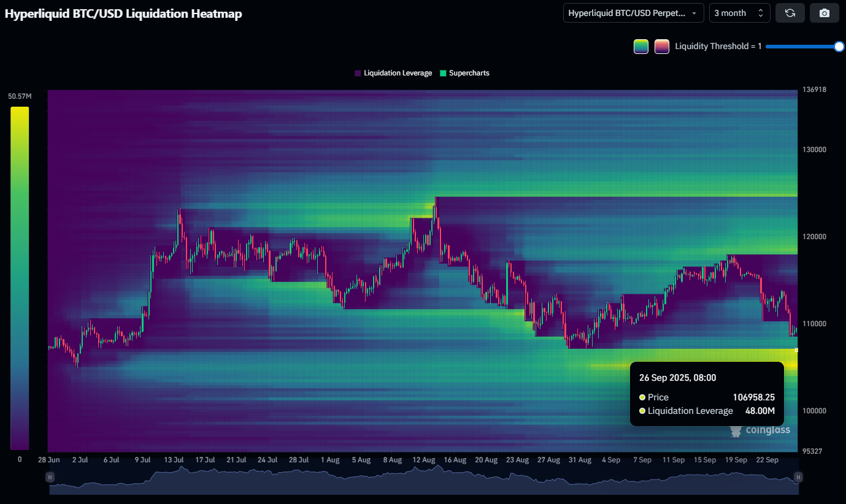
Task: Select the green-yellow color scheme swatch
Action: (x=641, y=47)
